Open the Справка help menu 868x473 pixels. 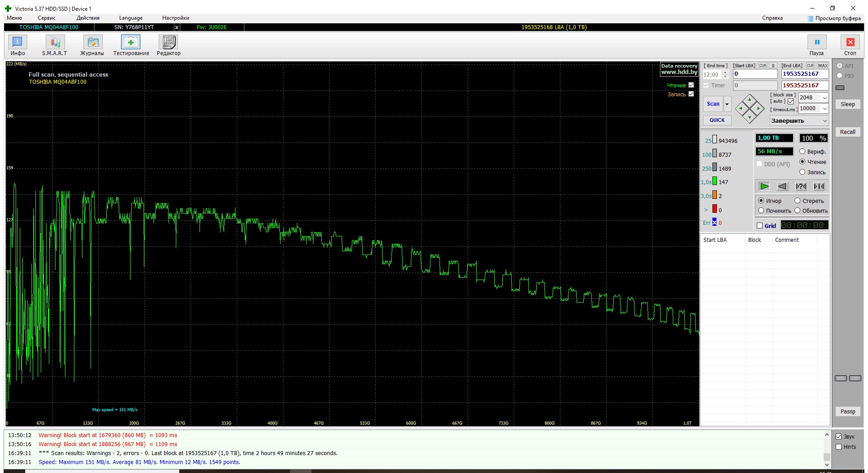tap(773, 18)
